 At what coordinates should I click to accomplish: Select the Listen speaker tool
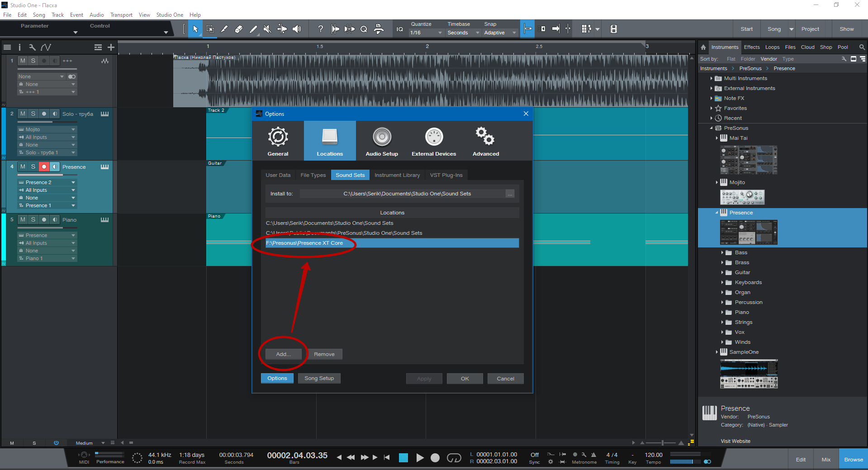(x=297, y=29)
